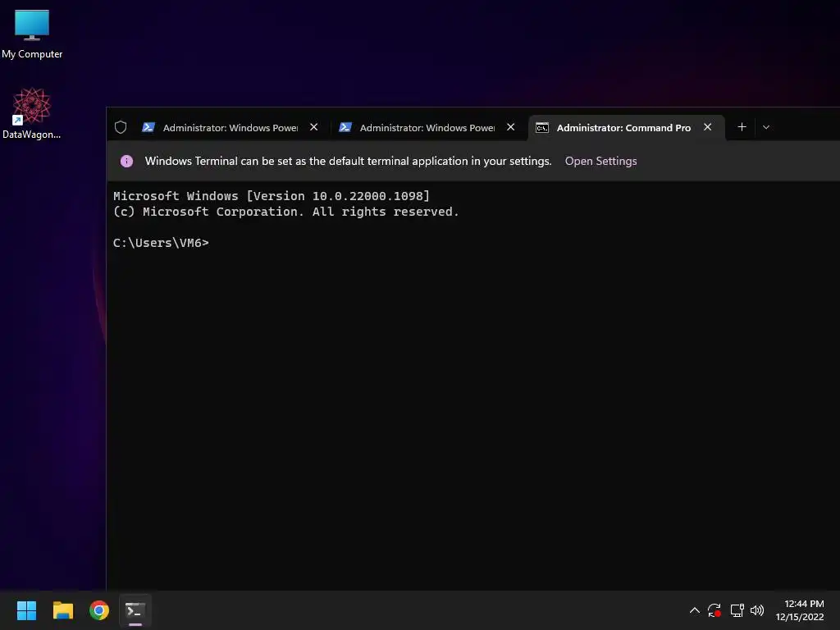840x630 pixels.
Task: Switch to second Administrator: Windows PowerShell tab
Action: point(427,128)
